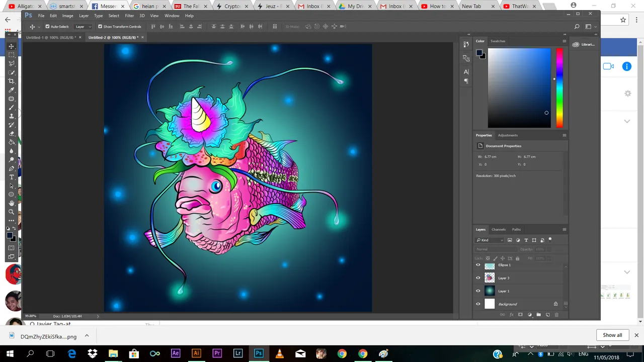
Task: Select the Eraser tool
Action: (x=11, y=134)
